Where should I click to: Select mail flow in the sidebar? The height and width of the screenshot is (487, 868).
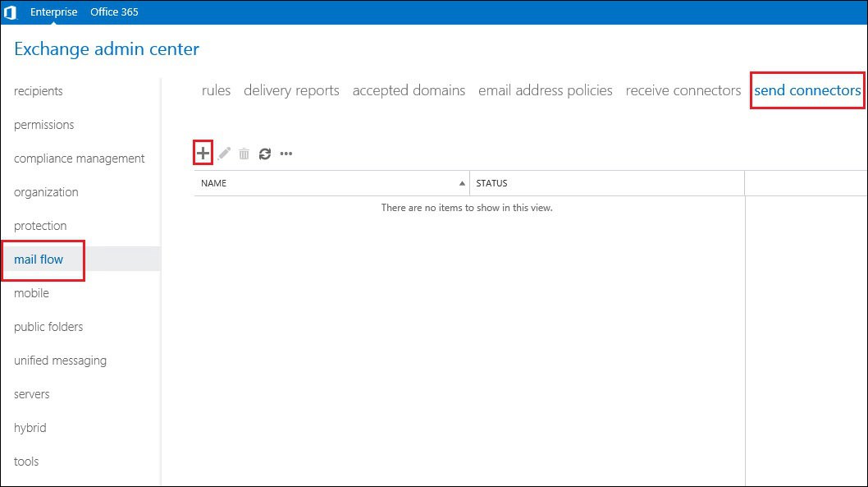(39, 260)
